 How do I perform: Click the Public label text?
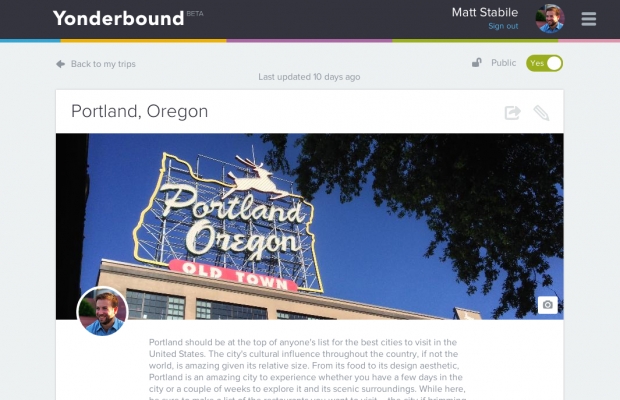point(503,63)
